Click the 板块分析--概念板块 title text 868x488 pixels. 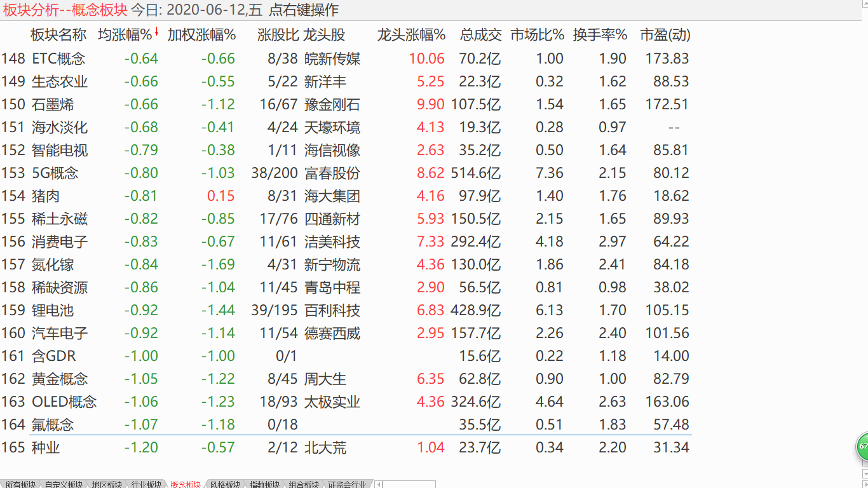(x=65, y=10)
